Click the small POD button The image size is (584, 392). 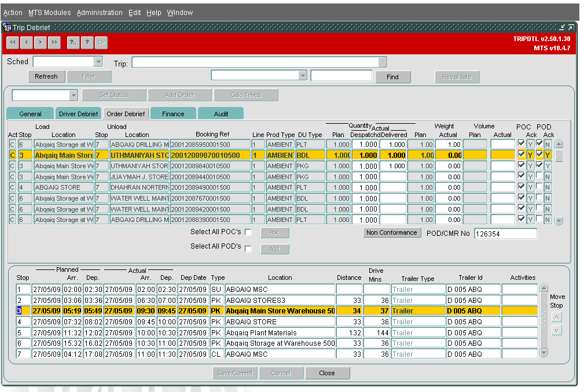pos(274,249)
